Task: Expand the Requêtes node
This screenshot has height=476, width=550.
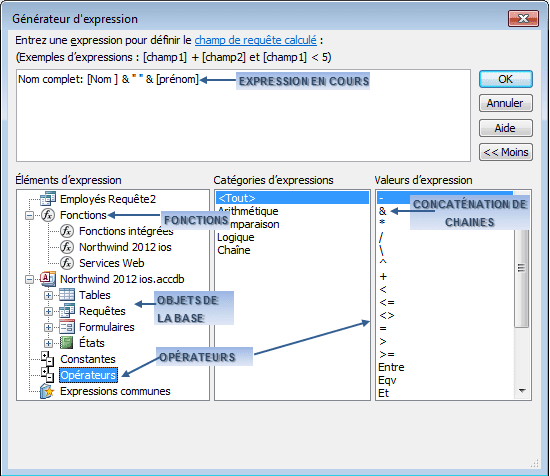Action: point(48,311)
